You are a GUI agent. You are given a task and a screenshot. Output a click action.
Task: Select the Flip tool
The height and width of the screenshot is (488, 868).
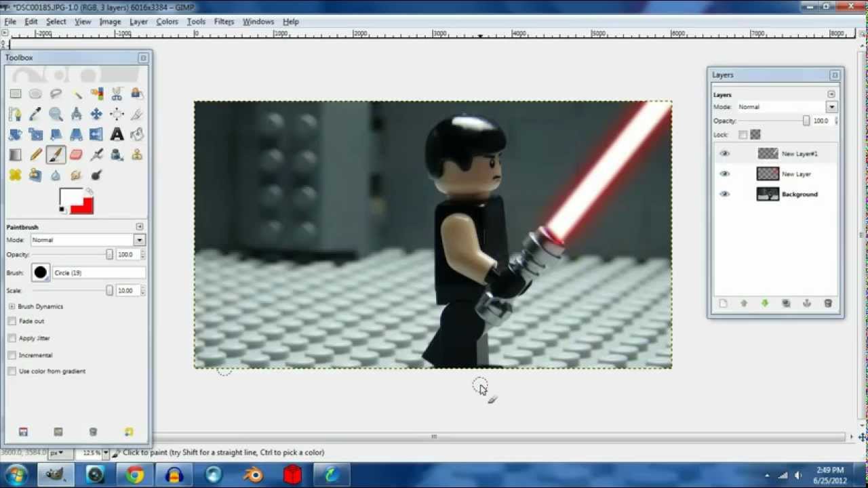pos(96,134)
